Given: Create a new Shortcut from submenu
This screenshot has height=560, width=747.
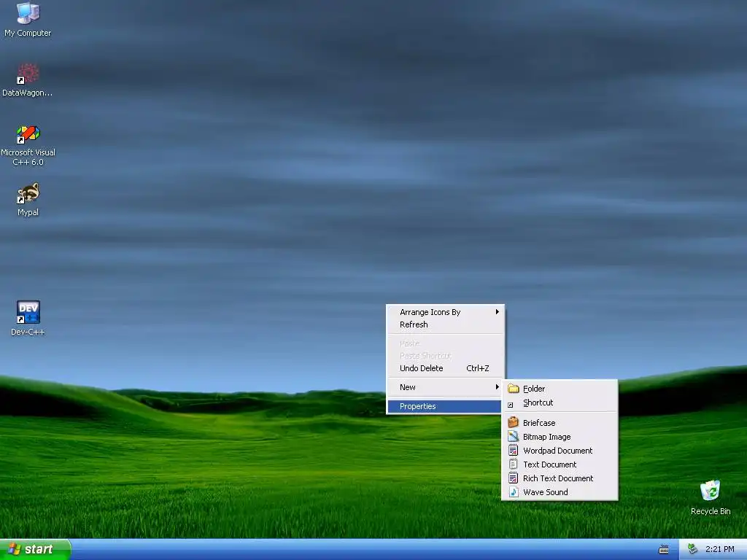Looking at the screenshot, I should click(x=560, y=402).
